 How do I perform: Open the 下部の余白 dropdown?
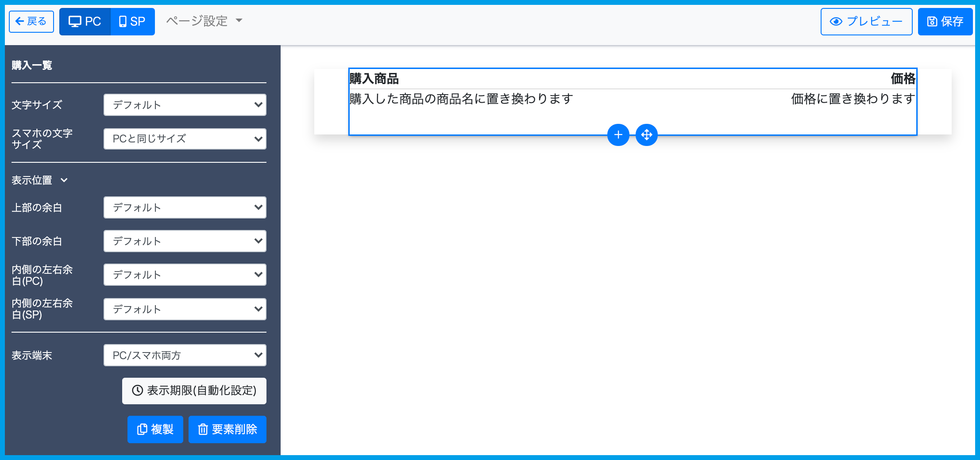(185, 241)
